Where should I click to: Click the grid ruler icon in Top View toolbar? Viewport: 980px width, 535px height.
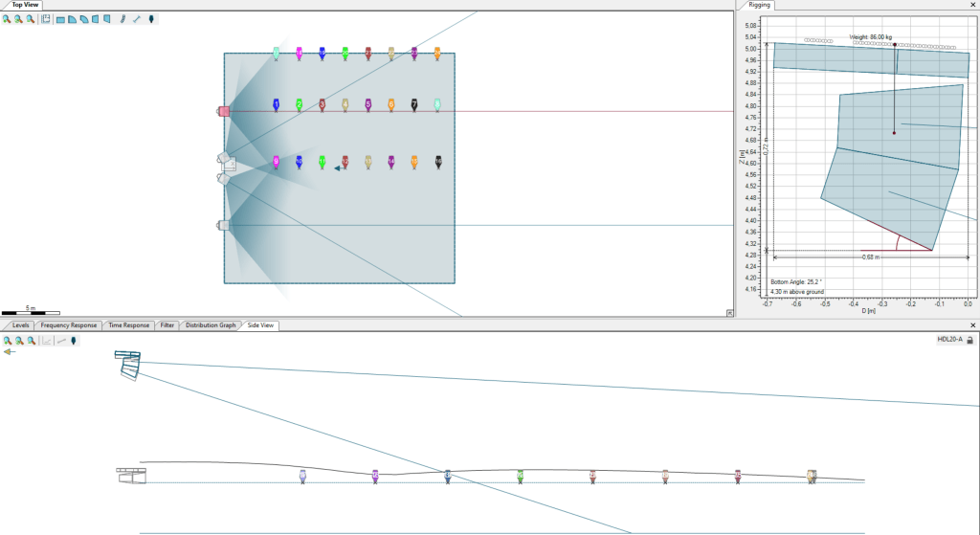click(46, 19)
